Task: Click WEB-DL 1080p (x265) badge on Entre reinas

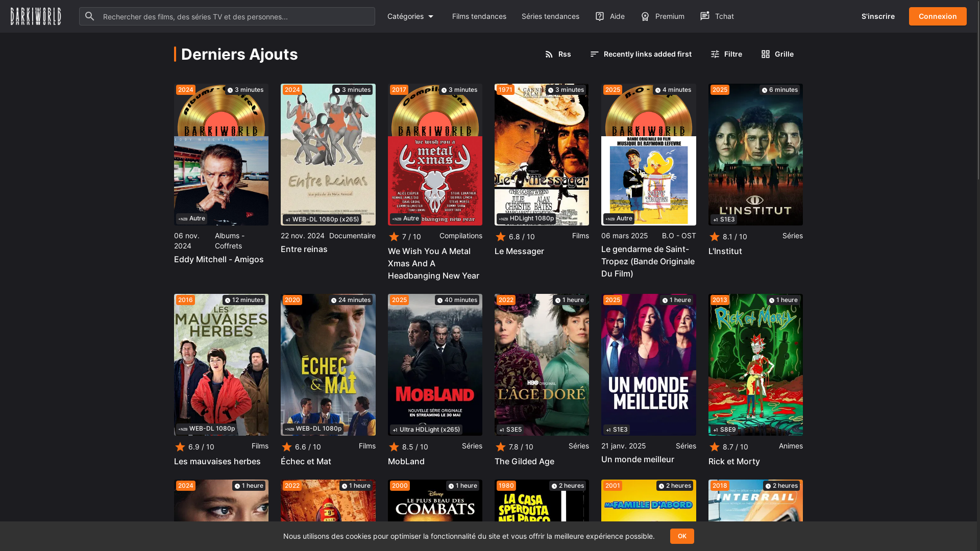Action: [322, 219]
